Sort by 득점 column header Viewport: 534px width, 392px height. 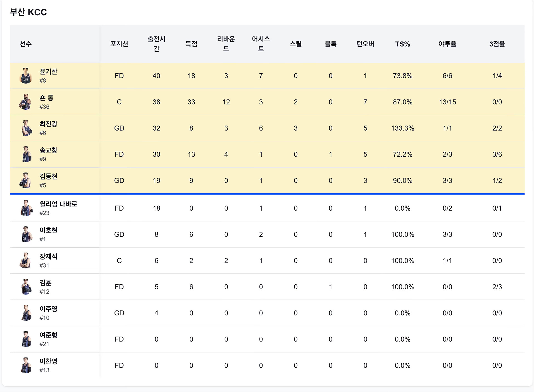191,44
